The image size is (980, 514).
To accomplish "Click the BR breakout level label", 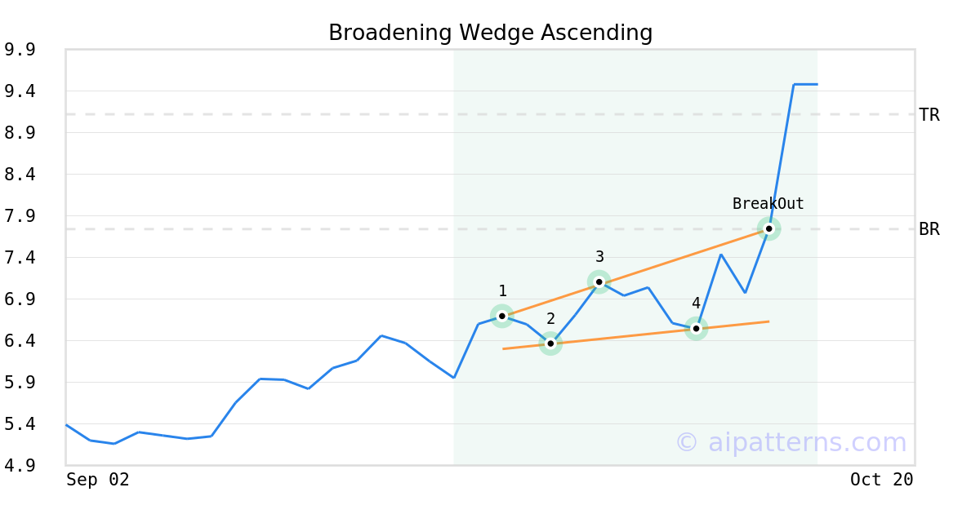I will (x=929, y=229).
